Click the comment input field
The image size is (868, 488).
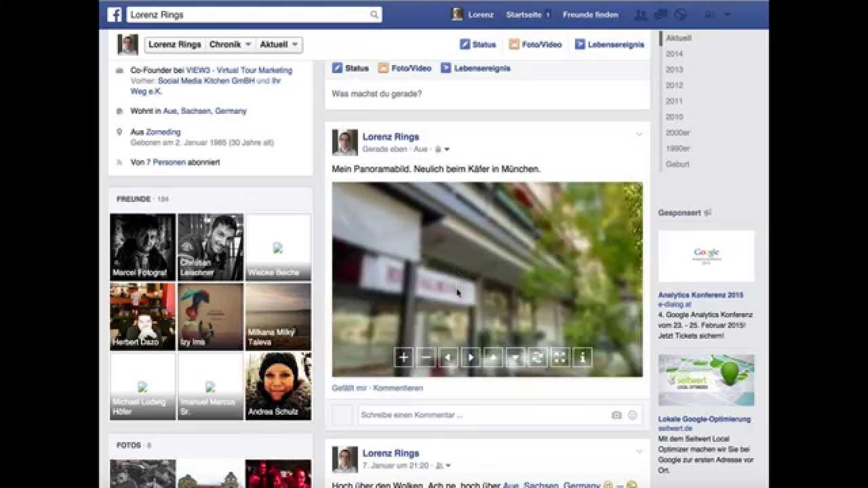tap(483, 415)
